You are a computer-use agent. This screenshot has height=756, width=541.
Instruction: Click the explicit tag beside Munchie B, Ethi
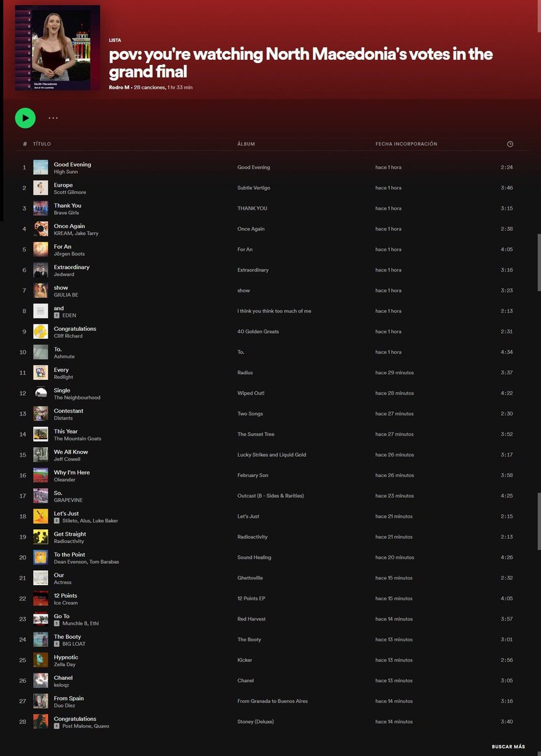57,624
